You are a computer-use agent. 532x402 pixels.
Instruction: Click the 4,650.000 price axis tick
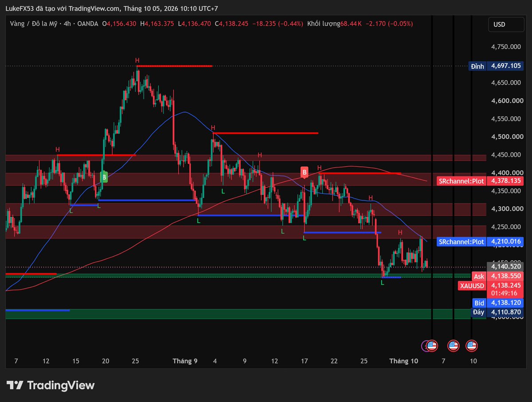pos(505,82)
